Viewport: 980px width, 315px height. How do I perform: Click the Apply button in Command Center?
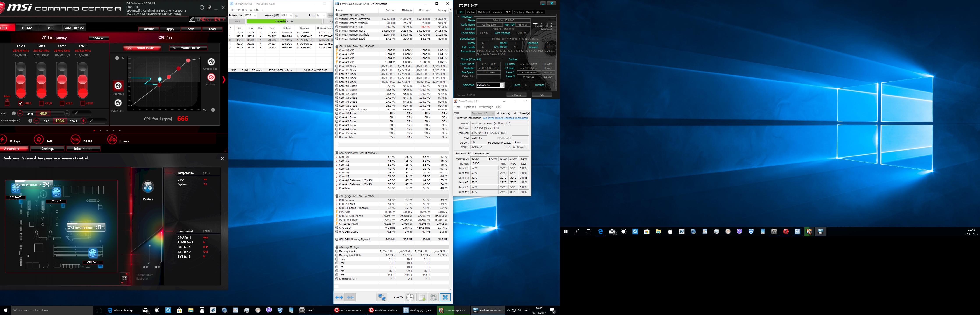coord(170,29)
